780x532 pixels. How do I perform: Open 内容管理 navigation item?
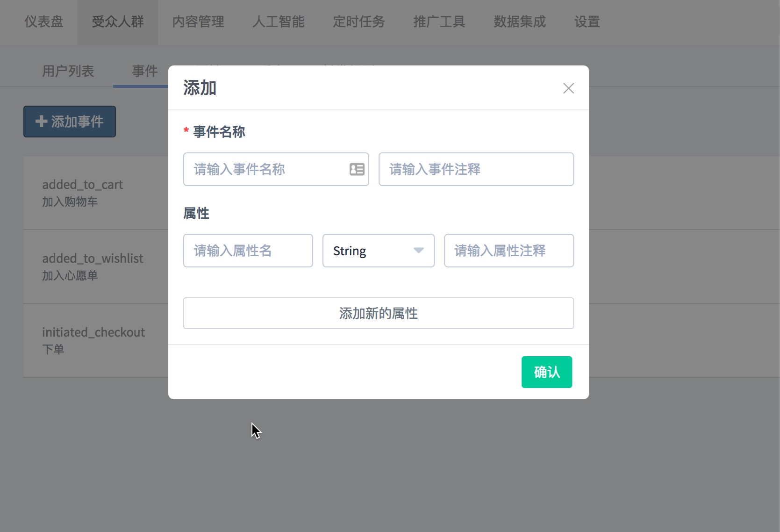[x=198, y=22]
